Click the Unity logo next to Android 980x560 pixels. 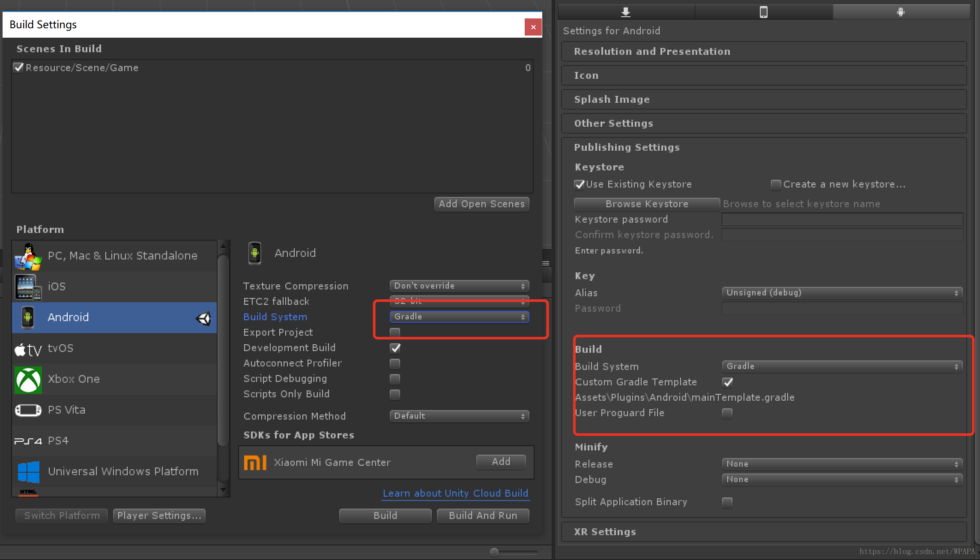[x=203, y=318]
